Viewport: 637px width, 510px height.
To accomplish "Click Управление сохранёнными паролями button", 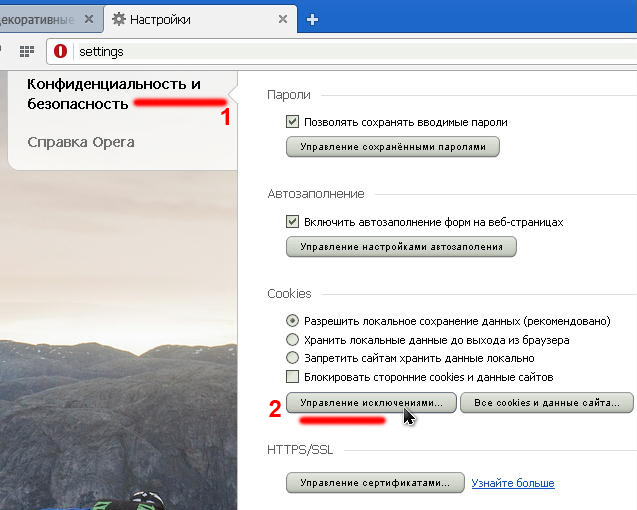I will [x=392, y=147].
